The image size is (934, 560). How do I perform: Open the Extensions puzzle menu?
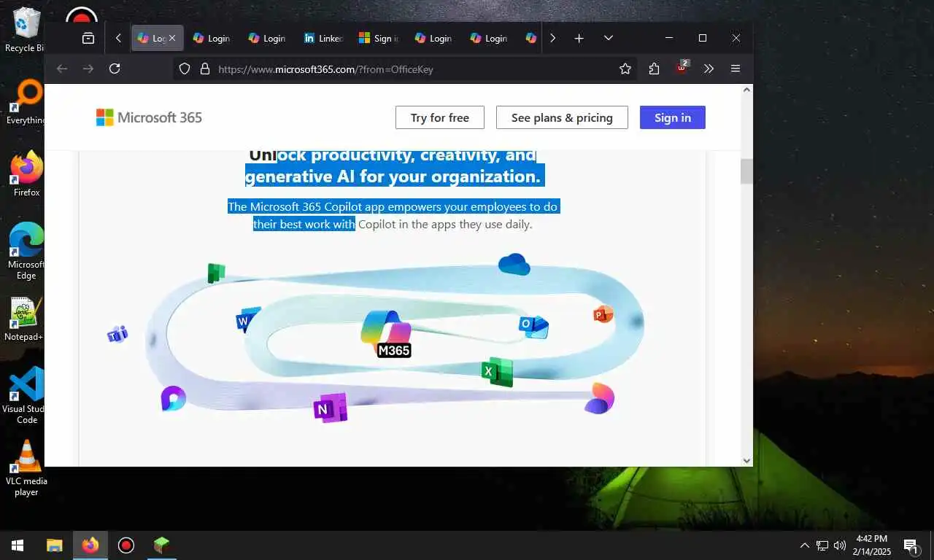pos(654,69)
